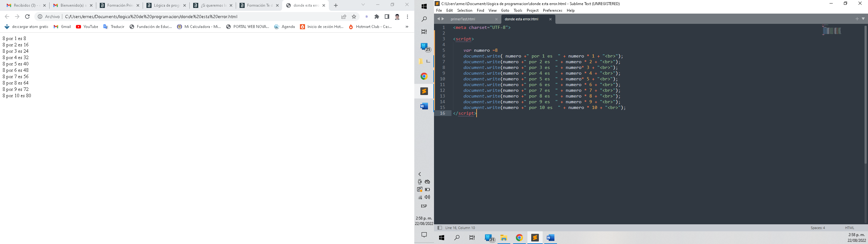
Task: Open Word on vertical taskbar
Action: coord(424,106)
